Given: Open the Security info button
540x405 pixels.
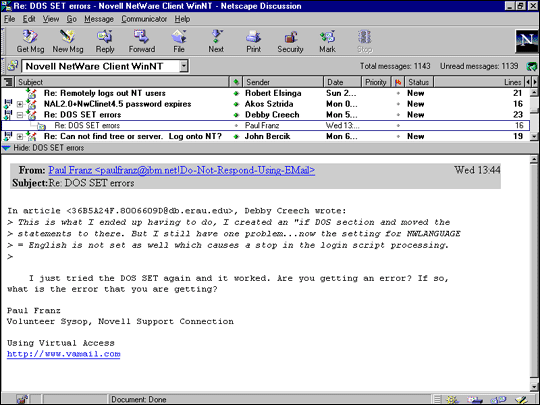Looking at the screenshot, I should coord(290,41).
